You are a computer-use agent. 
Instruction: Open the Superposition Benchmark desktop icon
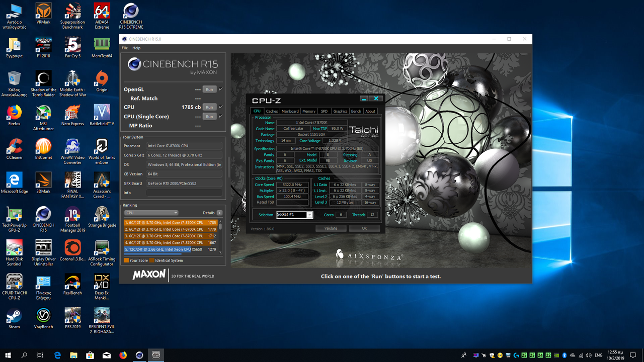[72, 16]
